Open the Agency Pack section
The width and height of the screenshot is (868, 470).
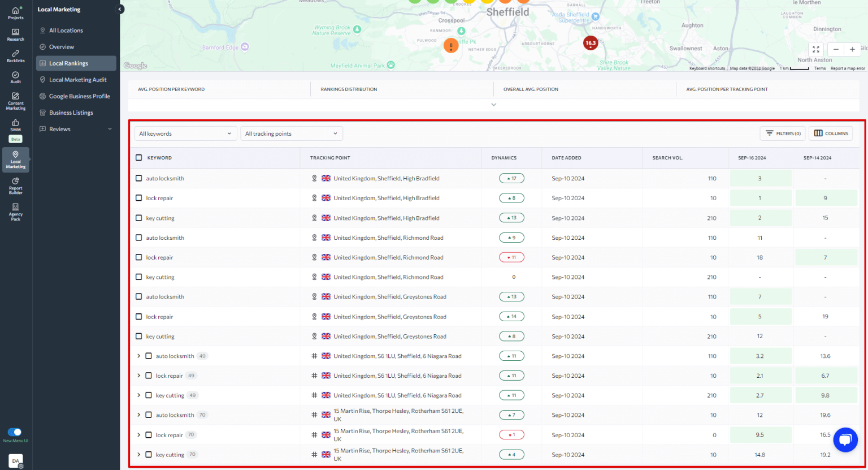tap(15, 212)
